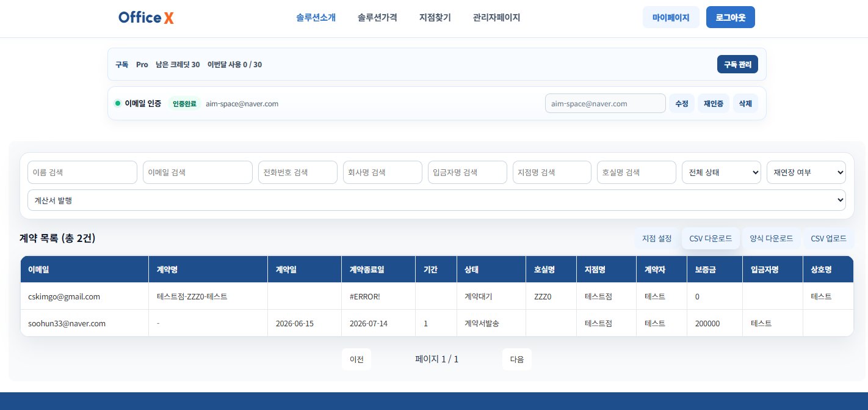This screenshot has width=868, height=410.
Task: Click the Office X logo
Action: 146,18
